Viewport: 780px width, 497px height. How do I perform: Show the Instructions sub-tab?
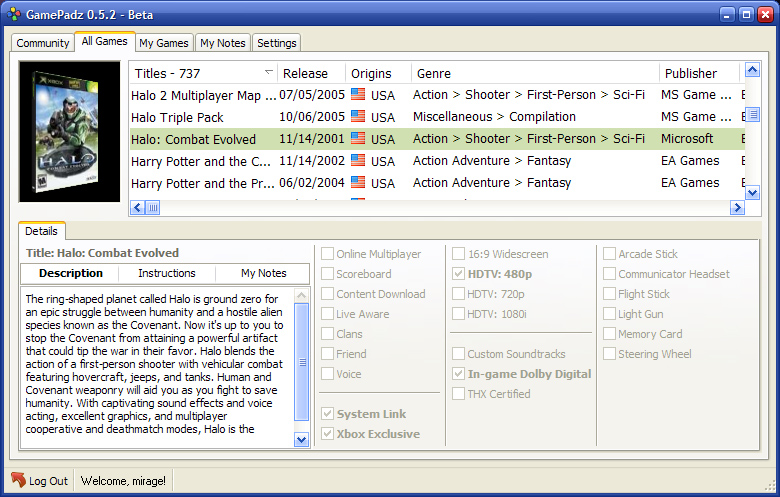[167, 273]
